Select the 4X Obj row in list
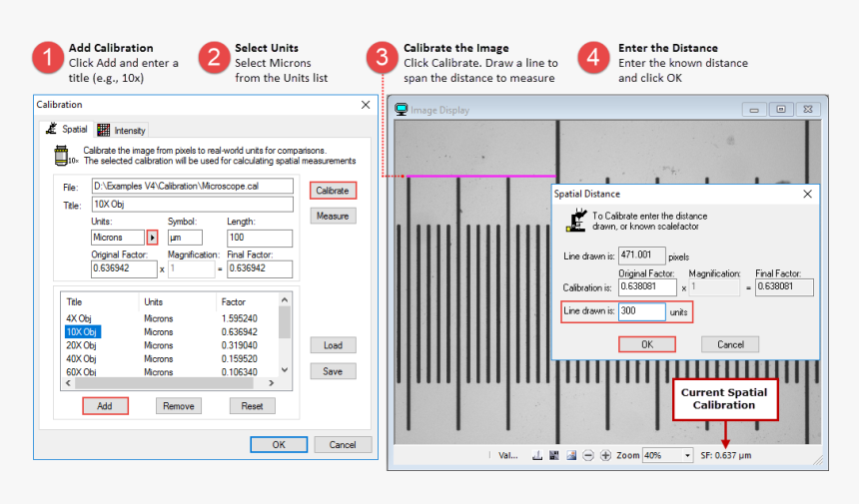This screenshot has width=859, height=504. coord(78,318)
